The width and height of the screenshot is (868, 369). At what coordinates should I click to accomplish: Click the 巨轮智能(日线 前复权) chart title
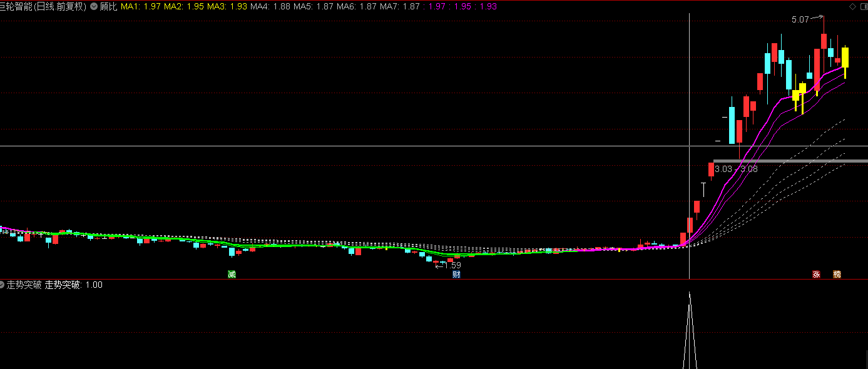44,6
